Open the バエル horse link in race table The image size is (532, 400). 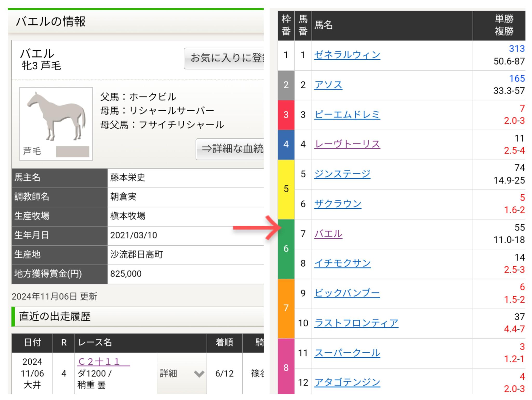click(x=328, y=234)
